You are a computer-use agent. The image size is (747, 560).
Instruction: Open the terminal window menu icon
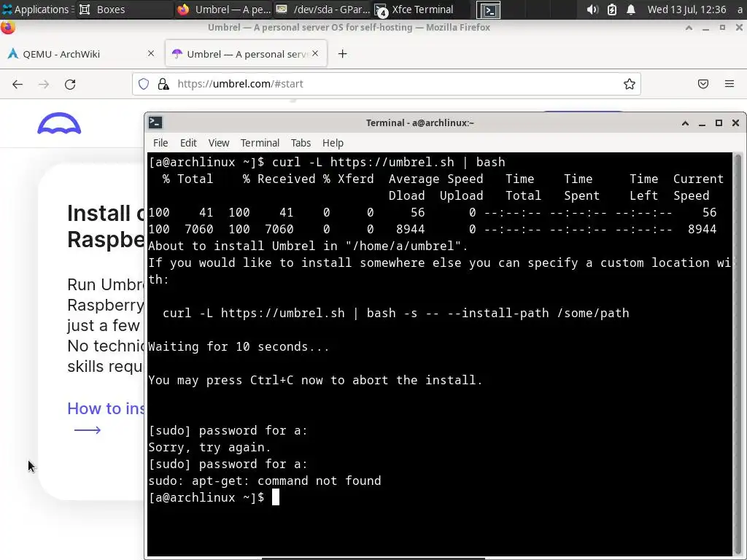[155, 122]
